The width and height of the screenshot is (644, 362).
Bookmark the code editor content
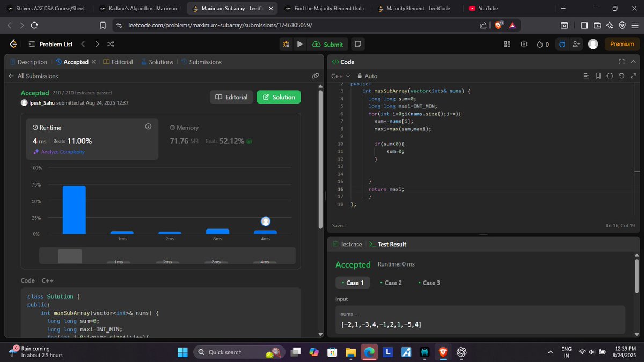pos(598,76)
